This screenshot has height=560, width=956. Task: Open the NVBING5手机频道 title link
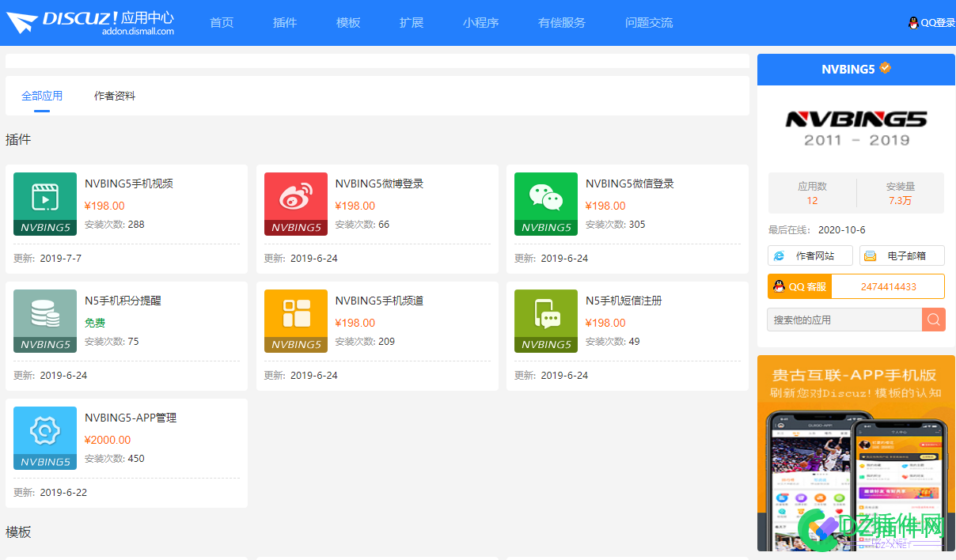(x=379, y=301)
